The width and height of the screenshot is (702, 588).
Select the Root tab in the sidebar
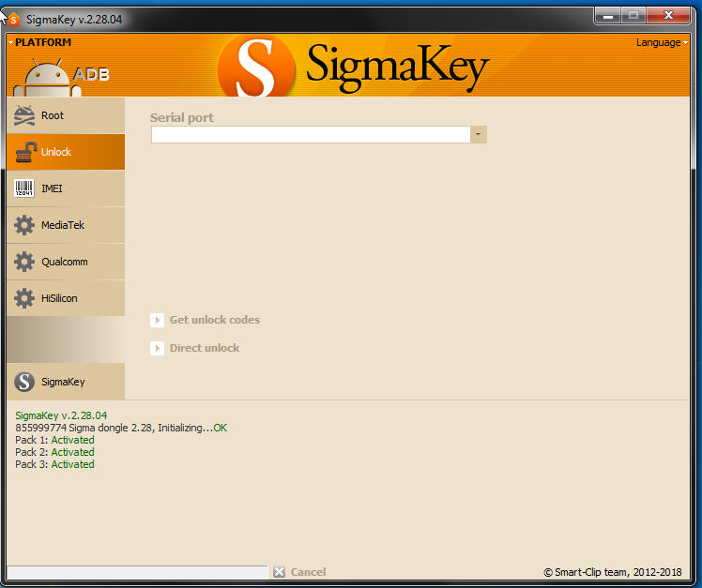click(x=66, y=115)
